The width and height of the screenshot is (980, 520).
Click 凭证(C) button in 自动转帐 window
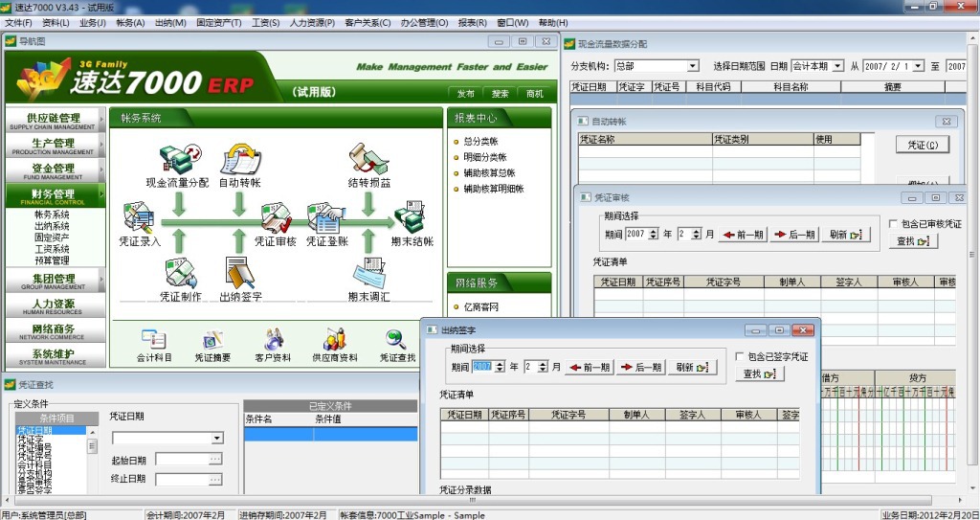pos(922,145)
